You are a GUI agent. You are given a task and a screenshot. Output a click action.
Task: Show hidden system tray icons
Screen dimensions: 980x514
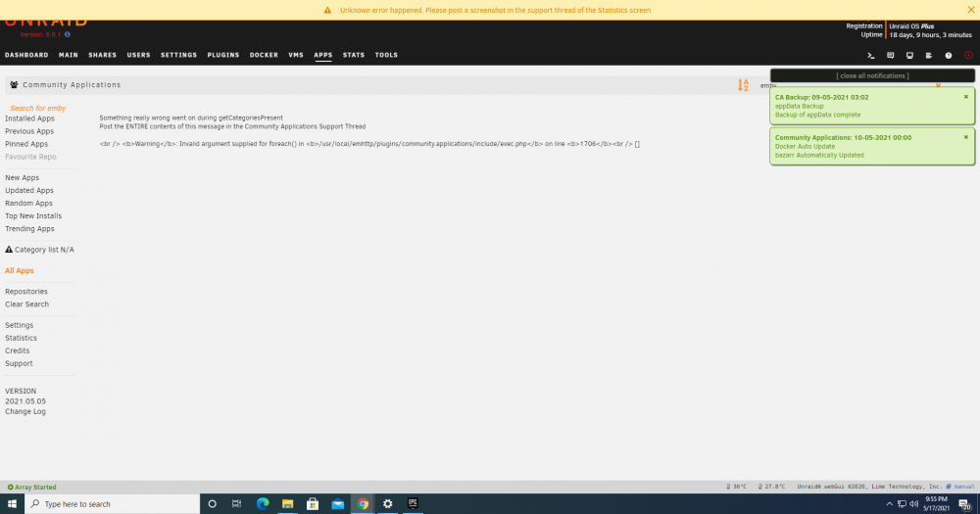890,504
